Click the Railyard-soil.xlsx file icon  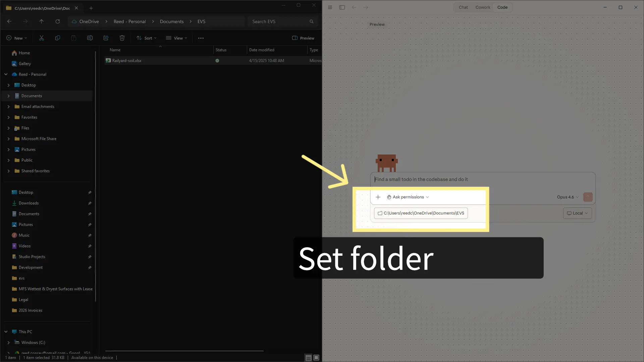tap(108, 61)
